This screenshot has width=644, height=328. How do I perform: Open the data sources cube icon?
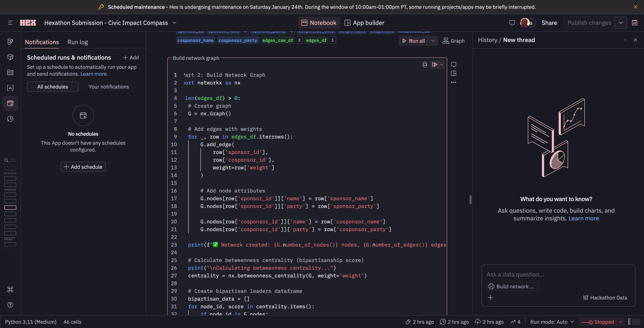point(10,57)
